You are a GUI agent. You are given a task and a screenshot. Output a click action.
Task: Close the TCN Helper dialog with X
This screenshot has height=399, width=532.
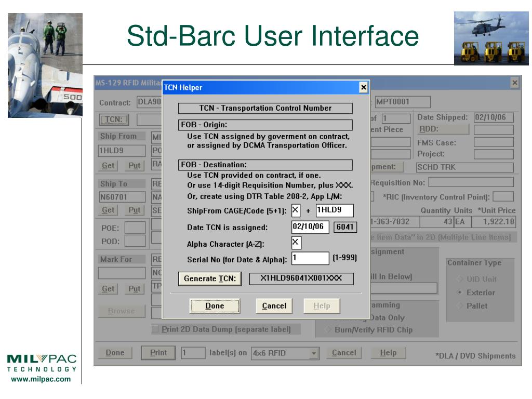point(363,87)
